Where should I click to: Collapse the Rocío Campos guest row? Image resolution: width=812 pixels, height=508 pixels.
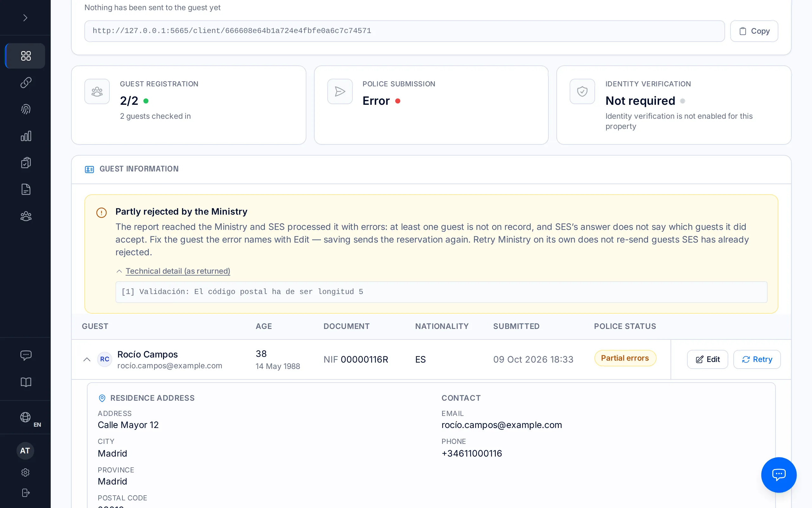[x=87, y=359]
